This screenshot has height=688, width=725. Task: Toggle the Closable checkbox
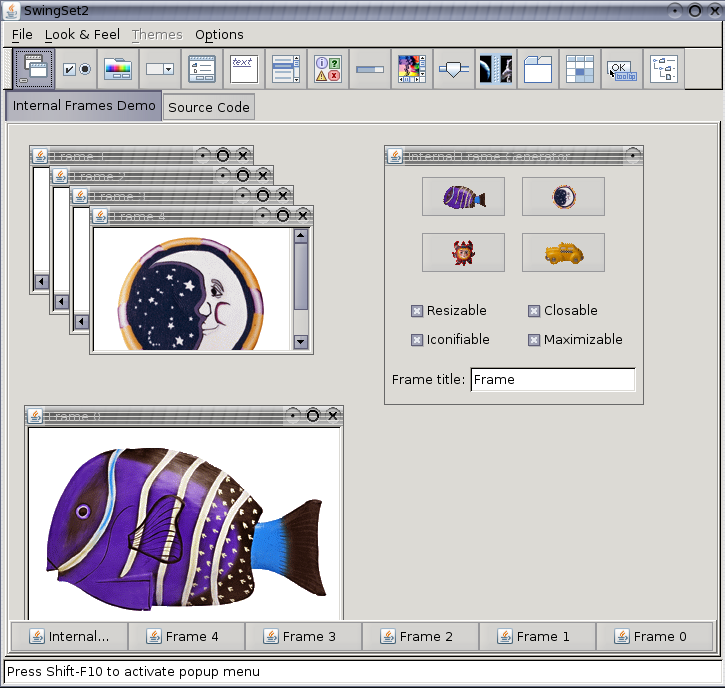click(534, 311)
